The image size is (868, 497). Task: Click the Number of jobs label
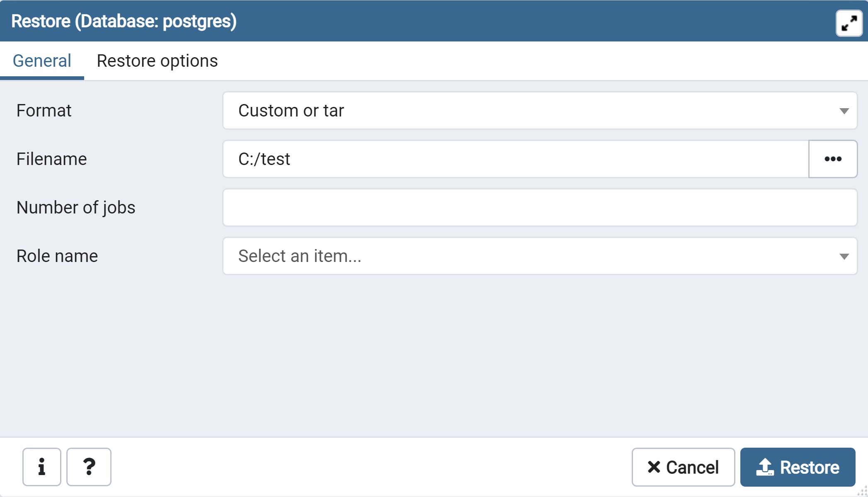coord(76,208)
